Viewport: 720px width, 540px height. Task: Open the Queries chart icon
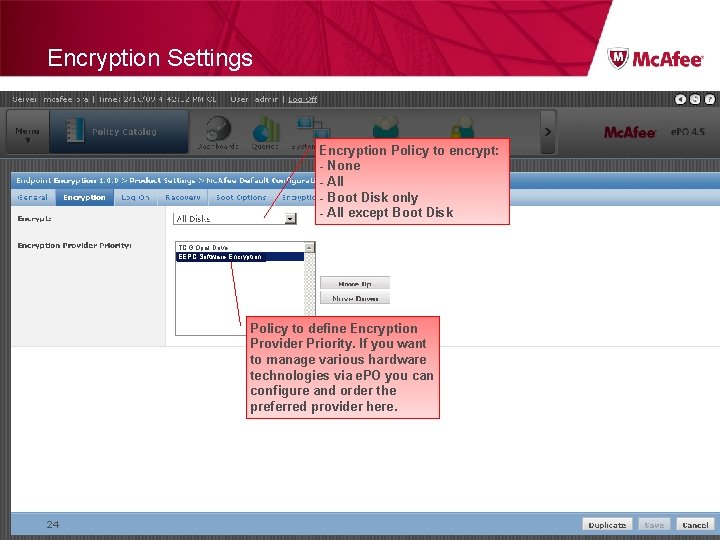click(x=265, y=133)
